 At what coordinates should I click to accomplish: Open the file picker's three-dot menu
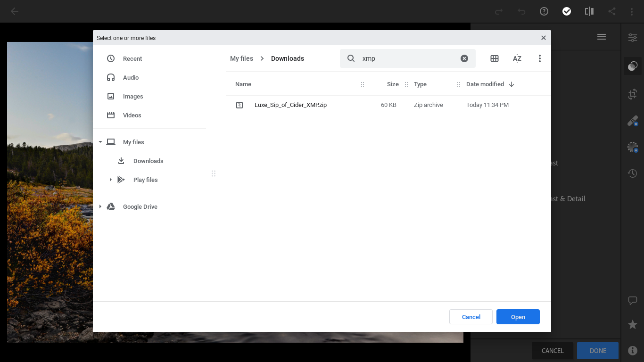click(x=539, y=58)
